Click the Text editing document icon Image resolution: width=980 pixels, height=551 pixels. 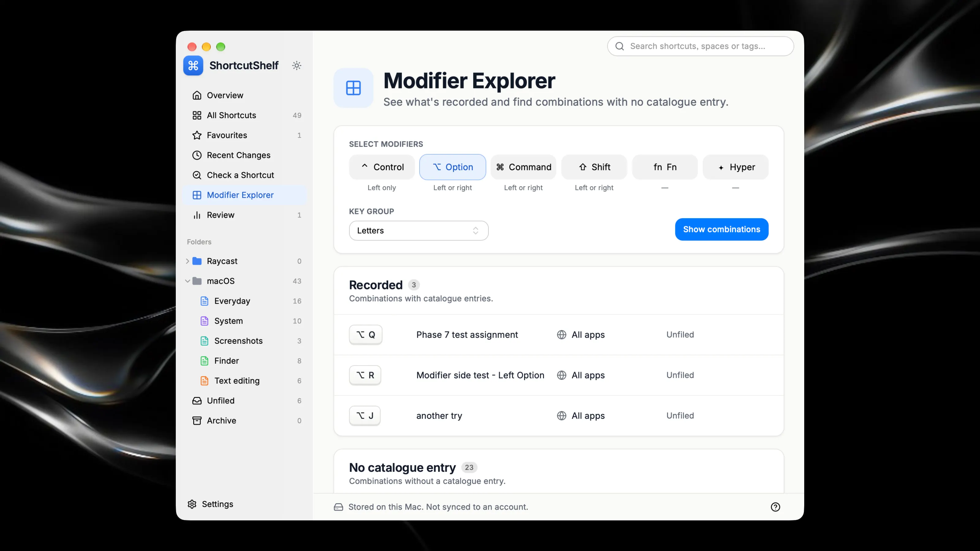click(x=204, y=380)
